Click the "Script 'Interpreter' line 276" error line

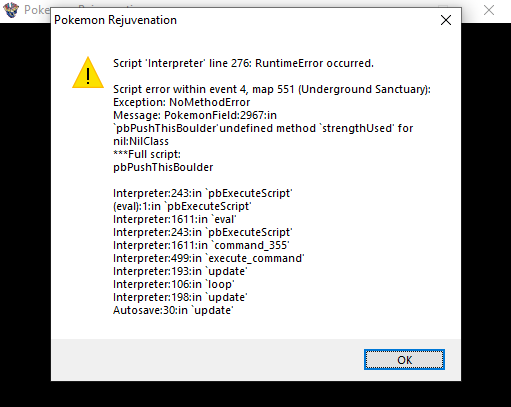coord(243,63)
